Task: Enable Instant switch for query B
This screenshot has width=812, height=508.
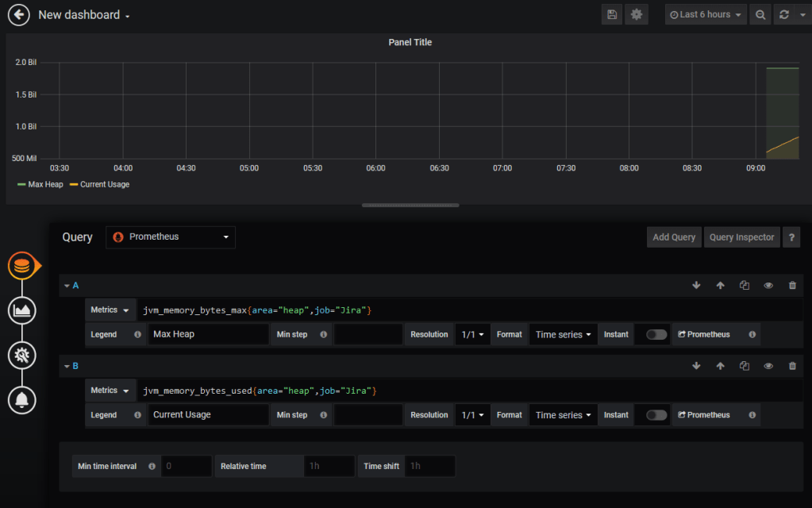Action: pos(656,415)
